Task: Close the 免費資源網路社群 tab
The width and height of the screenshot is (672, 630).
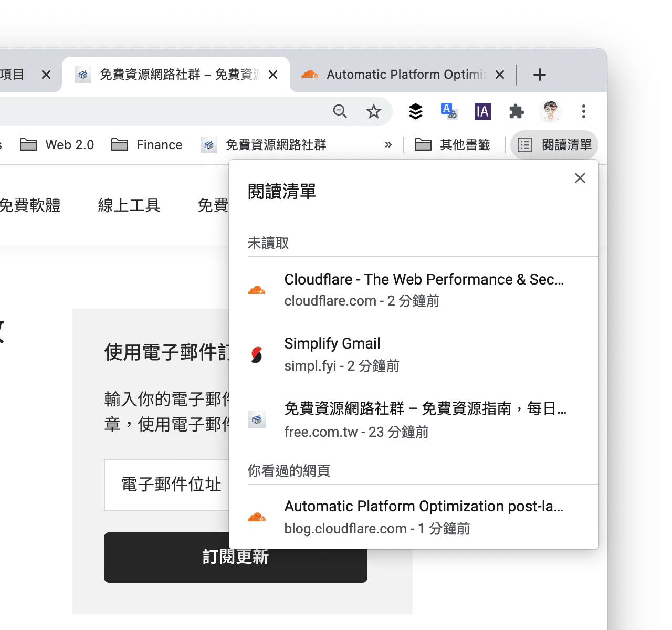Action: click(273, 75)
